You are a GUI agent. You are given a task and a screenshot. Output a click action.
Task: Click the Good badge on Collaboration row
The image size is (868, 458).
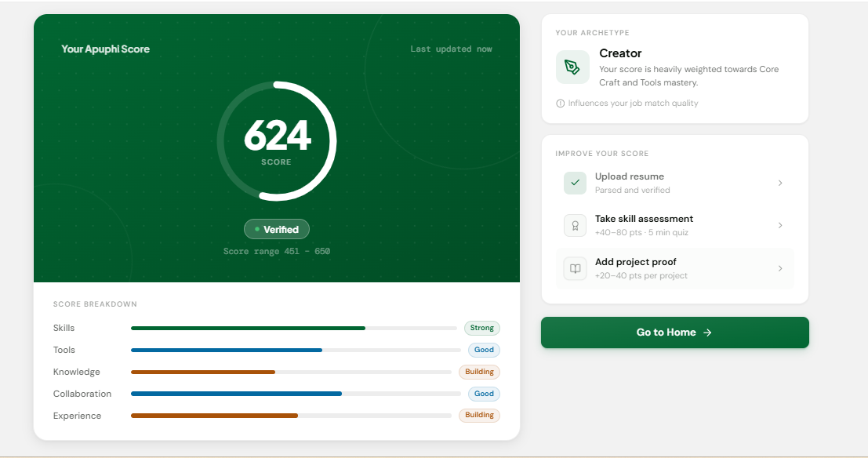[484, 394]
